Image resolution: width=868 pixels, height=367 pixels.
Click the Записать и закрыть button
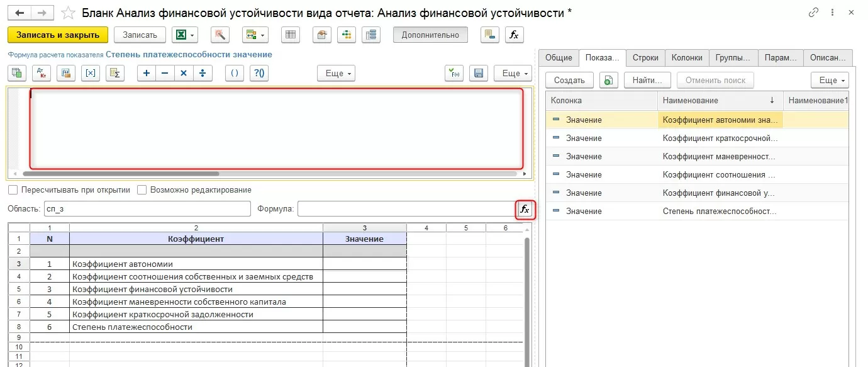coord(58,35)
